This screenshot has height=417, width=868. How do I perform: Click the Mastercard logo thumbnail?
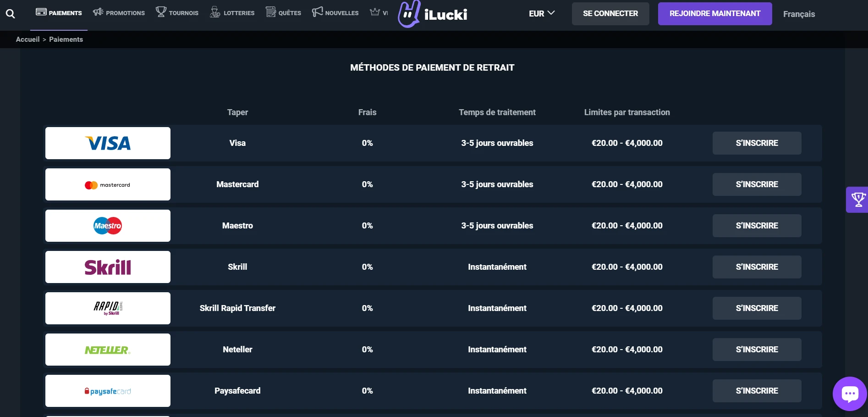(x=108, y=184)
